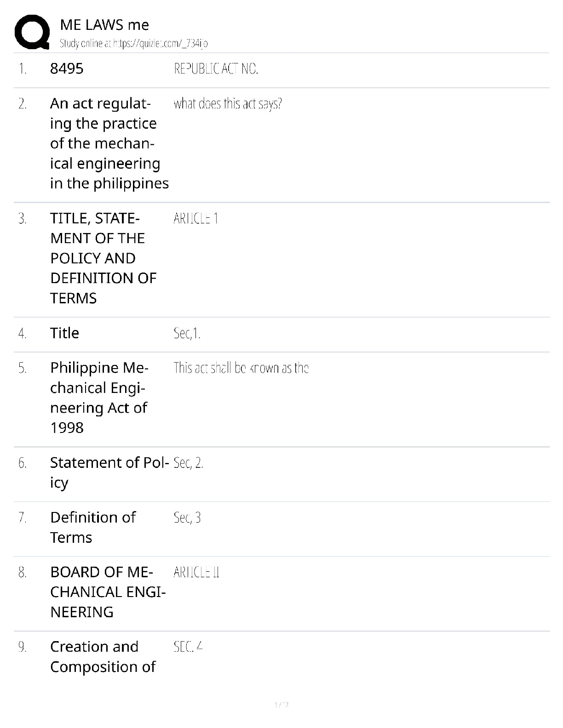The height and width of the screenshot is (728, 563).
Task: Select the 'Statement of Policy' term
Action: [x=109, y=472]
